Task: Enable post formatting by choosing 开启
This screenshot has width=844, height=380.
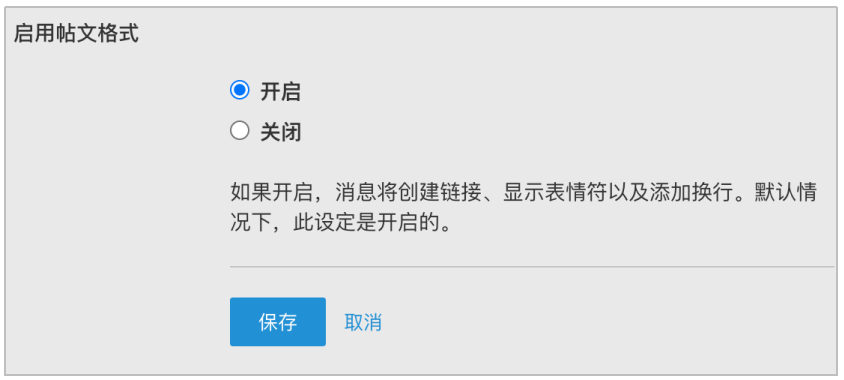Action: (x=240, y=90)
